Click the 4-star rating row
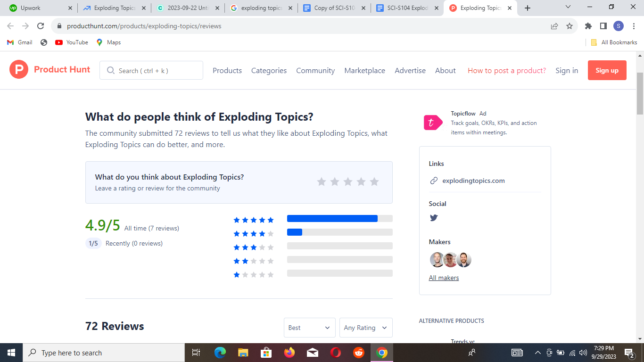This screenshot has height=362, width=644. pos(253,233)
